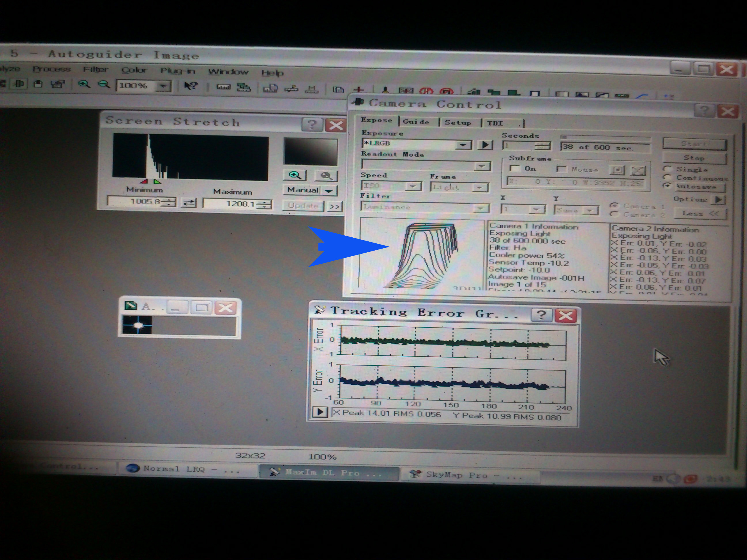Screen dimensions: 747x560
Task: Open the Color menu
Action: pos(134,70)
